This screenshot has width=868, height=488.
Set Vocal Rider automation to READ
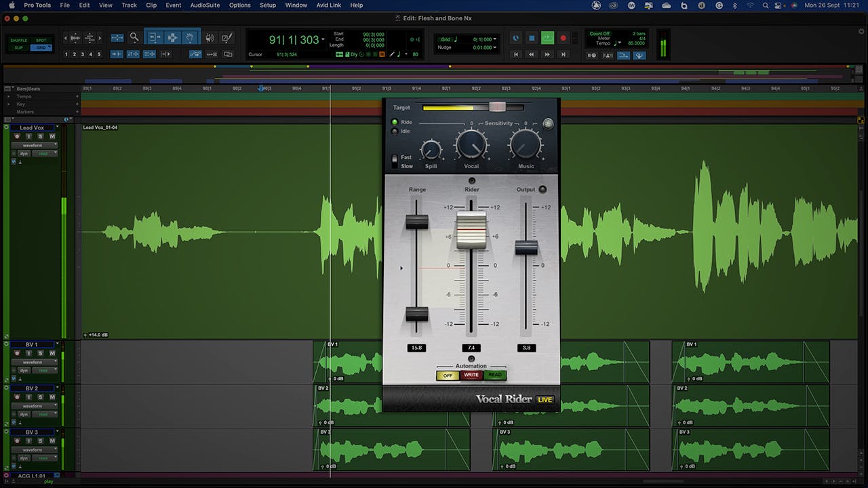(x=495, y=375)
